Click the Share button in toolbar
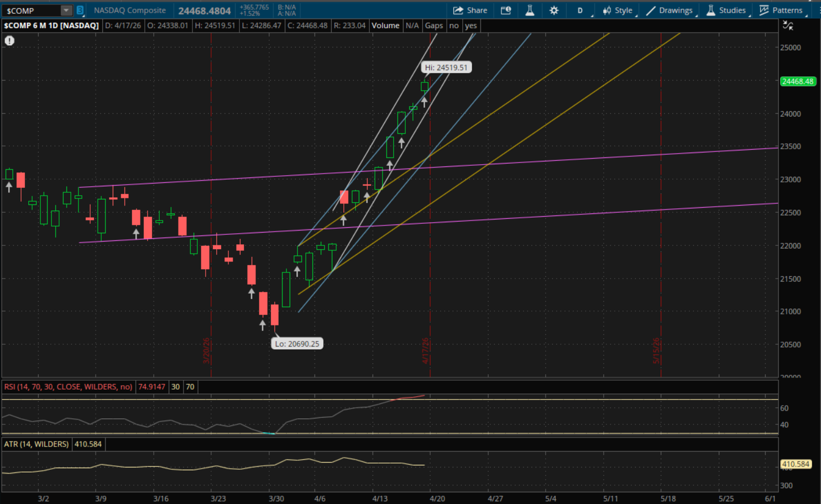Screen dimensions: 821x504 (470, 11)
